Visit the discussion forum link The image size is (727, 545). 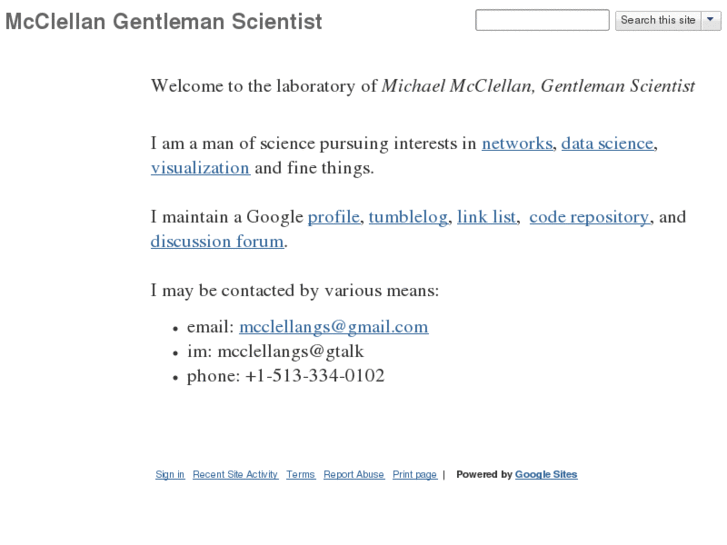point(217,241)
